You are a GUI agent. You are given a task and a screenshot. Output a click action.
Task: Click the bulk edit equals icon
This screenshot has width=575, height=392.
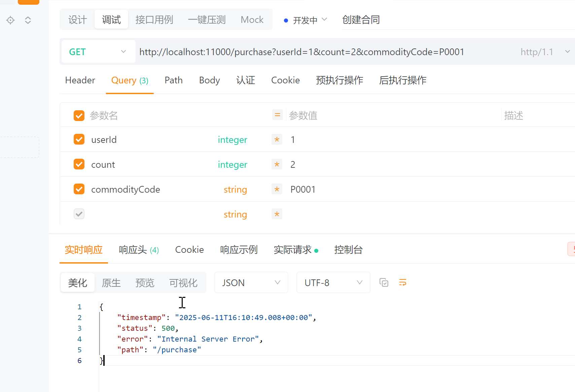(x=278, y=115)
